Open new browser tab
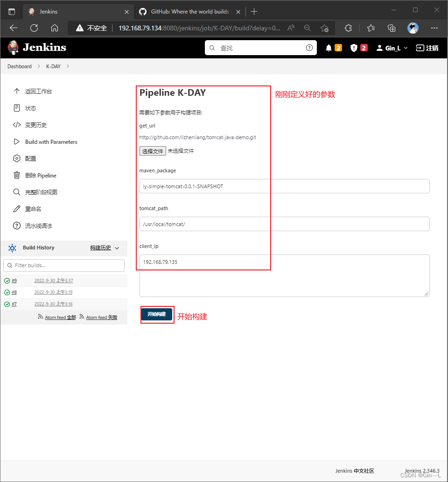The image size is (448, 482). click(x=254, y=12)
